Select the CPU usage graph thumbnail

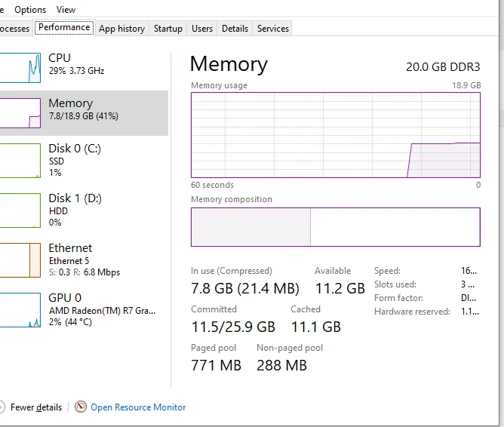tap(20, 68)
